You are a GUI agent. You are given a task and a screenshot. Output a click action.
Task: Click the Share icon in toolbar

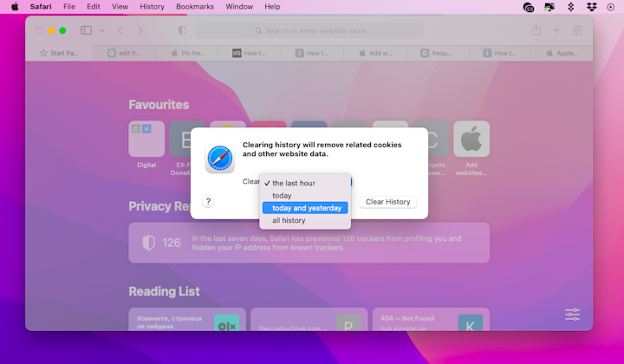[536, 30]
